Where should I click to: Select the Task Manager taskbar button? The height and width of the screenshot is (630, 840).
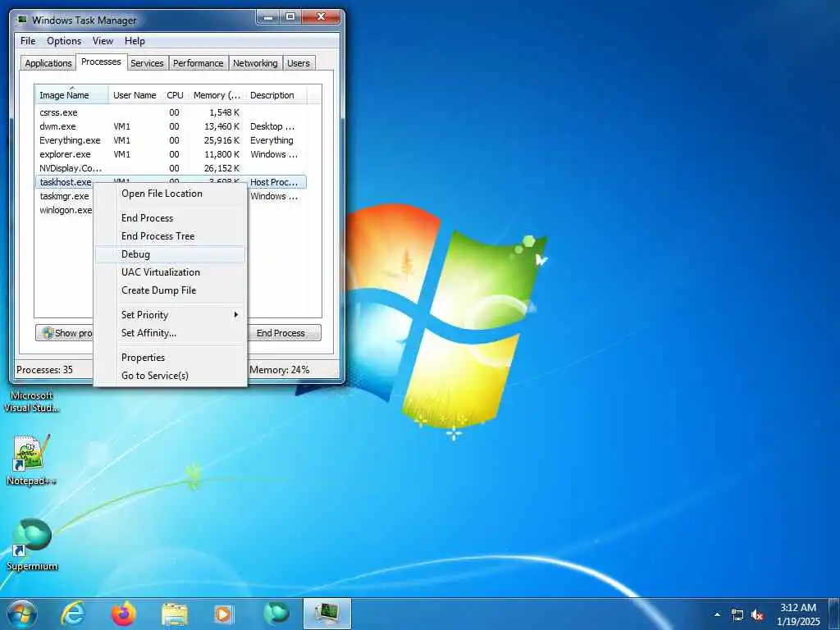pos(326,614)
